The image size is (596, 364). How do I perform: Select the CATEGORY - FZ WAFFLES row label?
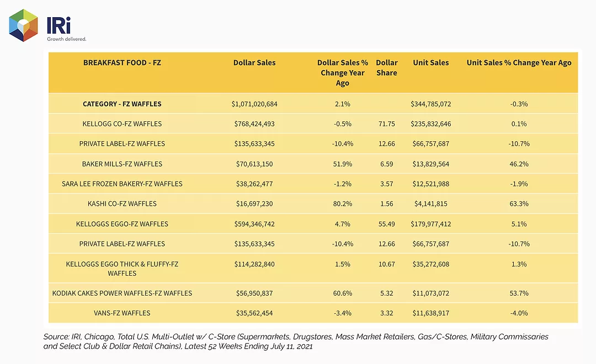(x=122, y=104)
